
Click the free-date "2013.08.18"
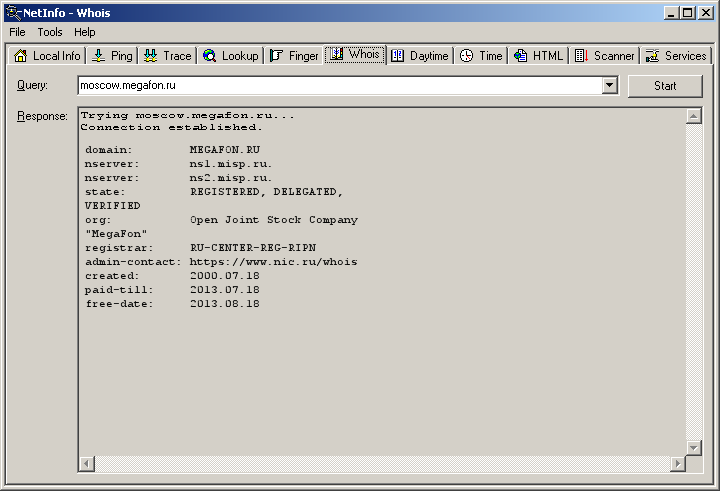click(225, 304)
